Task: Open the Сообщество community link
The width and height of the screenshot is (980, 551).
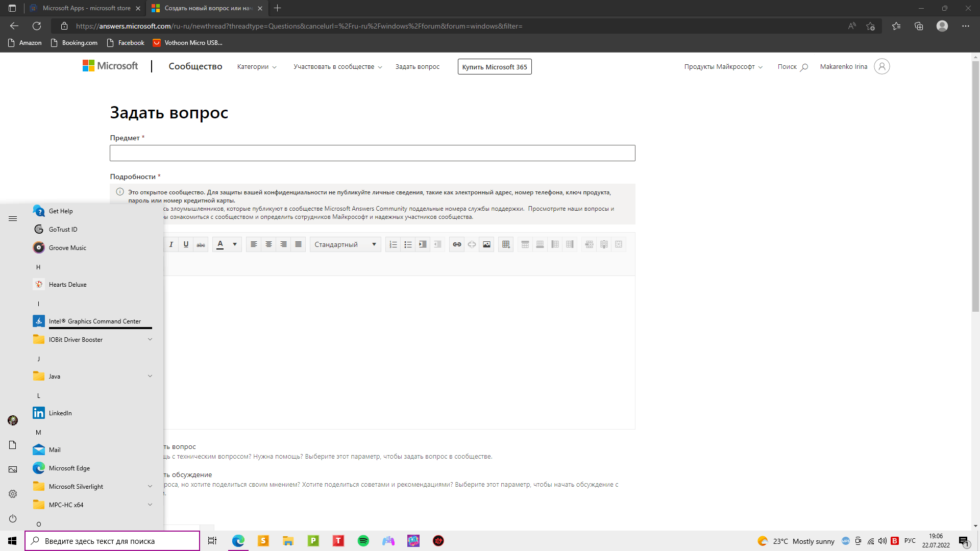Action: (195, 66)
